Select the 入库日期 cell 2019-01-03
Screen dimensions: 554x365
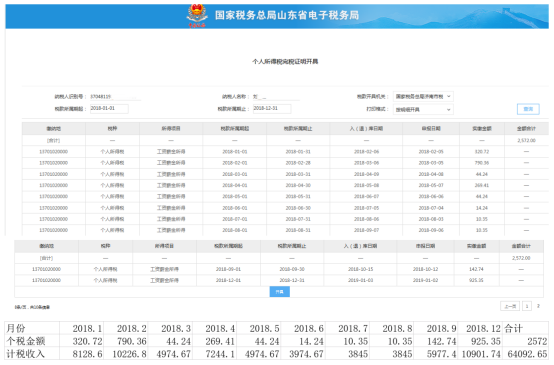(360, 280)
